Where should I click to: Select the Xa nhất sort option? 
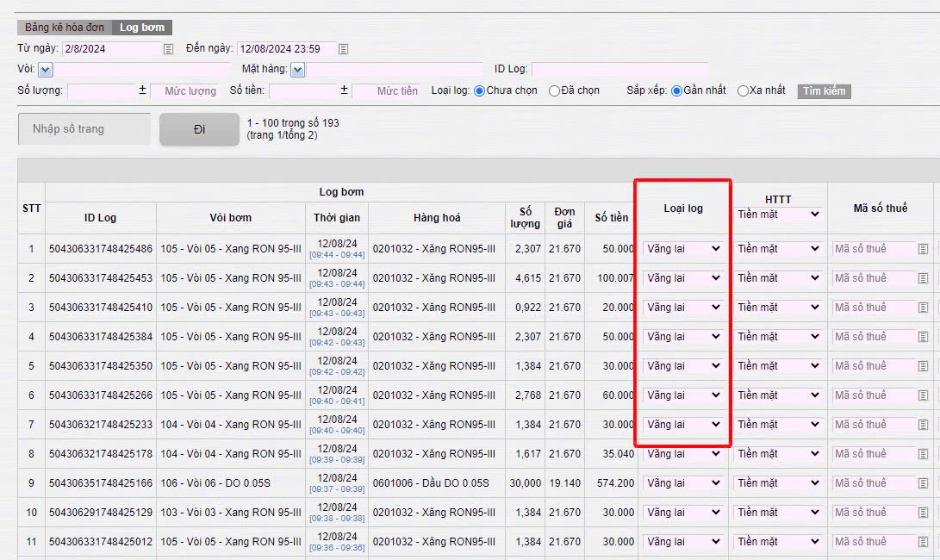(x=743, y=90)
